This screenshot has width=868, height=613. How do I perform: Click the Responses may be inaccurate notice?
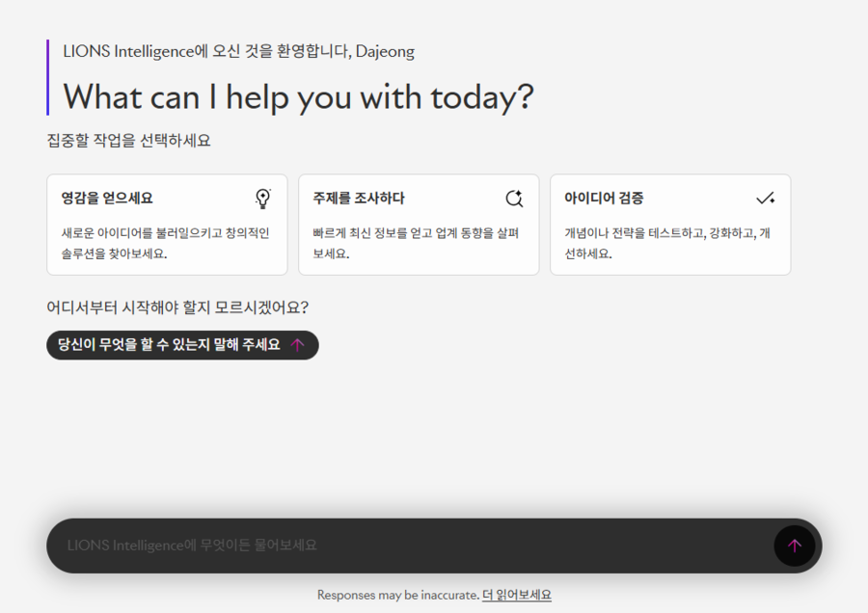pos(397,596)
